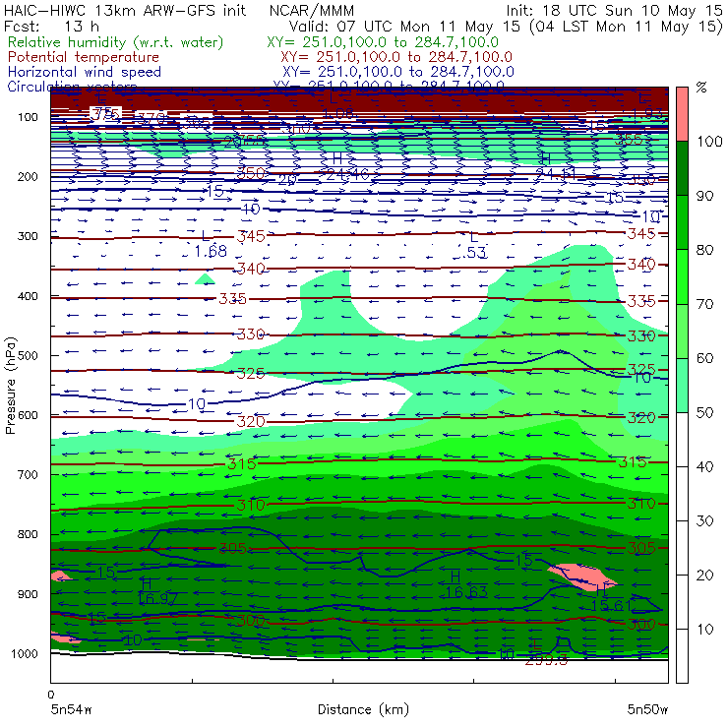Pick the 80–90% green colorbar segment
Image resolution: width=728 pixels, height=728 pixels.
coord(682,222)
